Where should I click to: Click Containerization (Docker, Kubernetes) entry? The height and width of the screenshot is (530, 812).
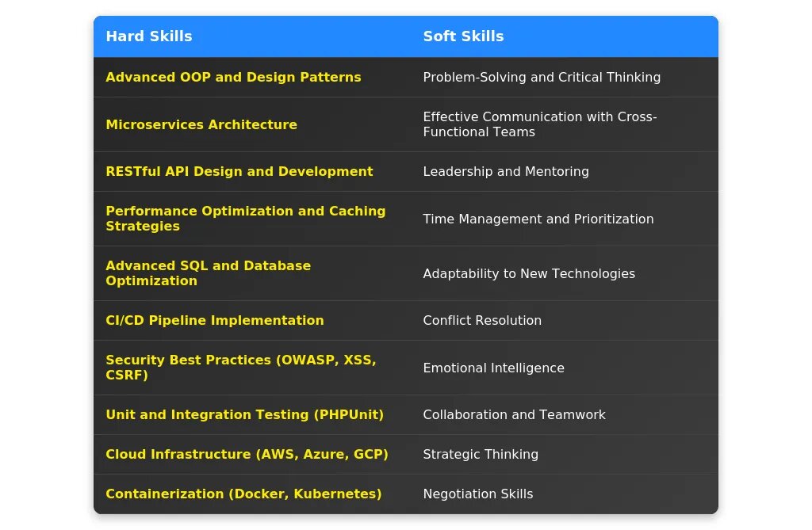coord(243,494)
